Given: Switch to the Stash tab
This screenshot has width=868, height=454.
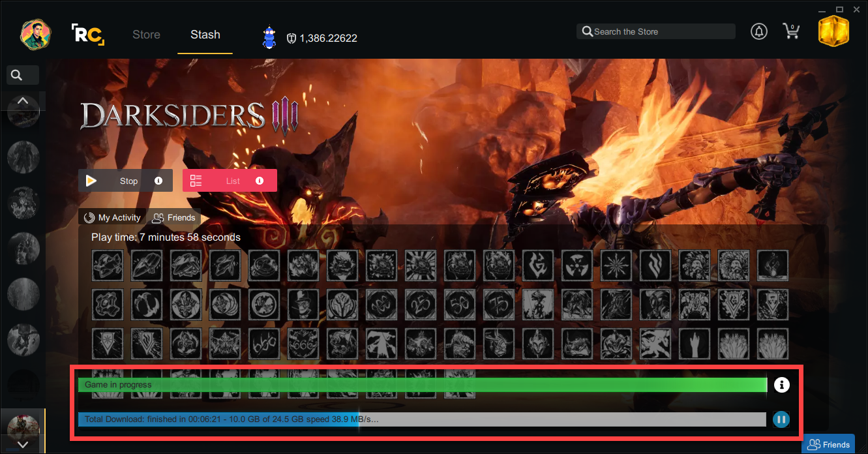Looking at the screenshot, I should pos(205,35).
